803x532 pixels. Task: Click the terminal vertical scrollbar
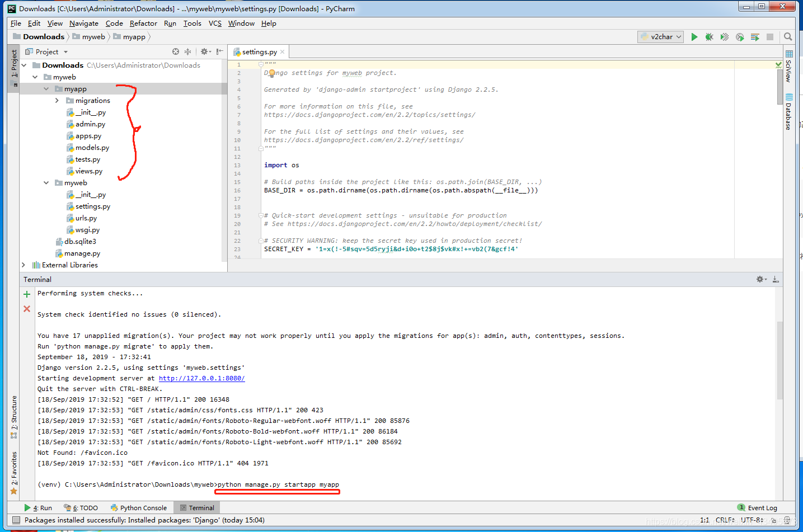pyautogui.click(x=779, y=361)
